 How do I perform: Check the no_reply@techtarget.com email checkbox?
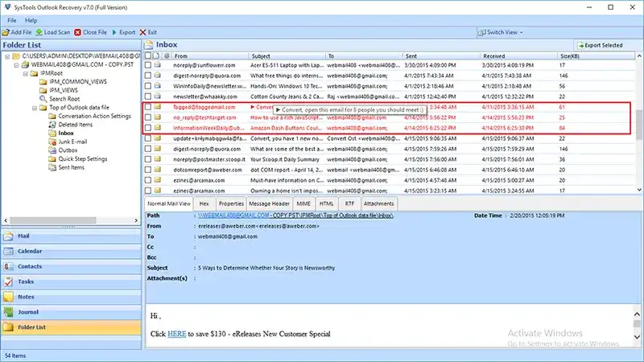pyautogui.click(x=148, y=117)
